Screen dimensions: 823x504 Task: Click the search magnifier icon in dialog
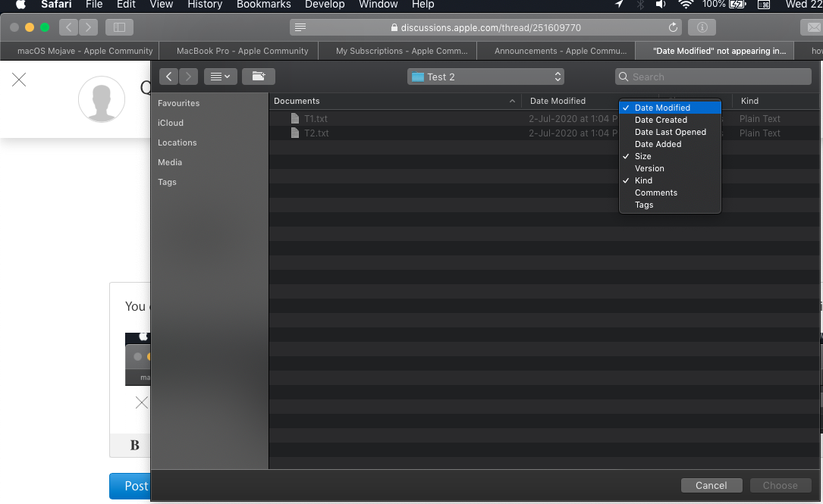pos(624,77)
